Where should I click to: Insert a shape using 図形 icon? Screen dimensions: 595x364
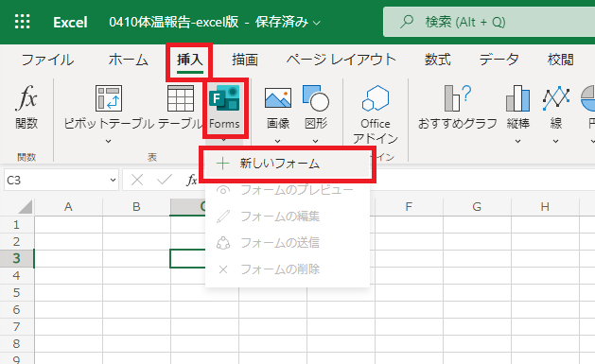click(316, 98)
